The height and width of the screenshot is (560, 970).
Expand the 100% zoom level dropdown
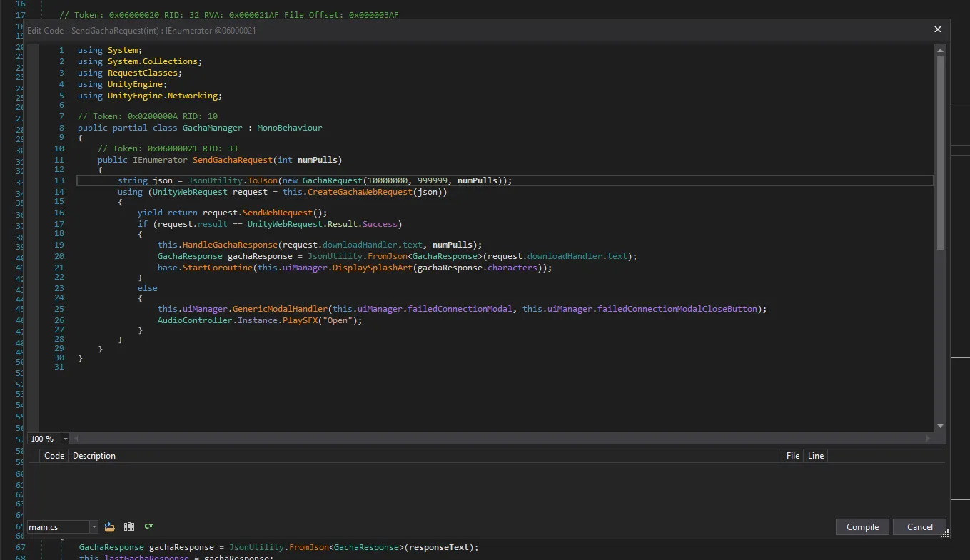click(x=64, y=439)
